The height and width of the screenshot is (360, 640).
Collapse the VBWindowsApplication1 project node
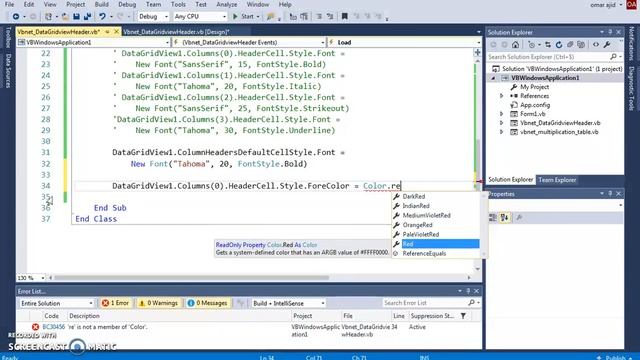[493, 78]
